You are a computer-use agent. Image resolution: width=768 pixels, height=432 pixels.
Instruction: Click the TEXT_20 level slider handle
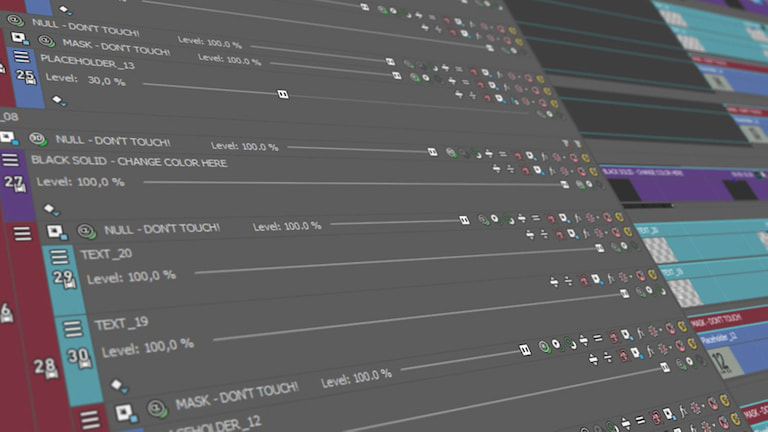tap(599, 248)
